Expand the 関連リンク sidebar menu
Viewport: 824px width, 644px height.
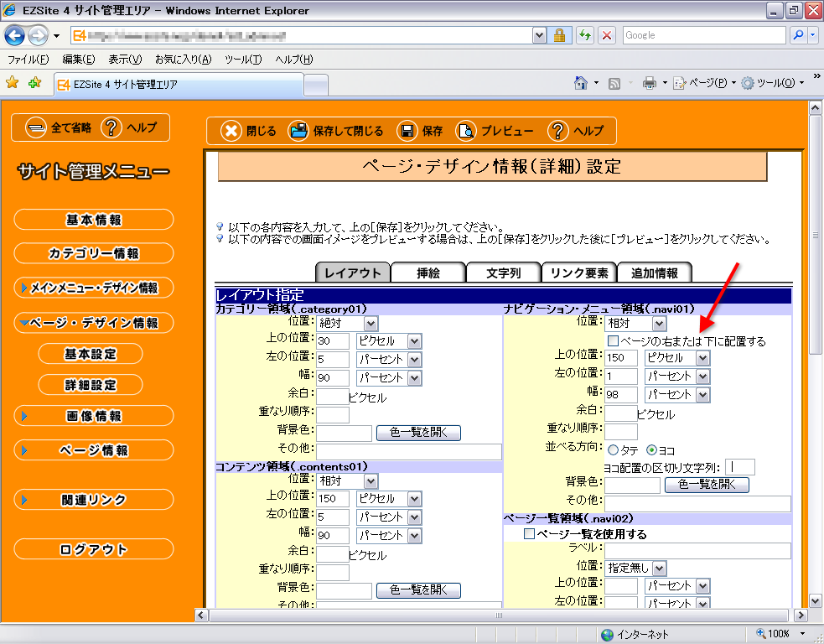94,500
